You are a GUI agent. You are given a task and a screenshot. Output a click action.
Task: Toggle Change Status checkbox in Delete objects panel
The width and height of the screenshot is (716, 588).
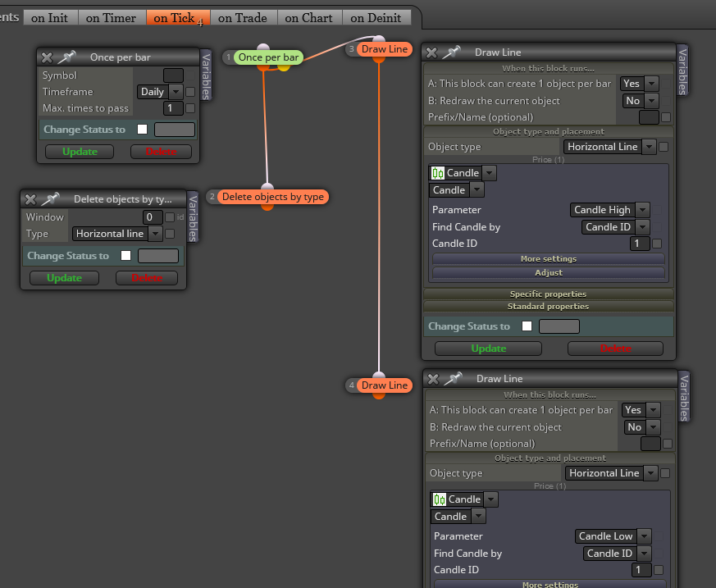tap(126, 255)
